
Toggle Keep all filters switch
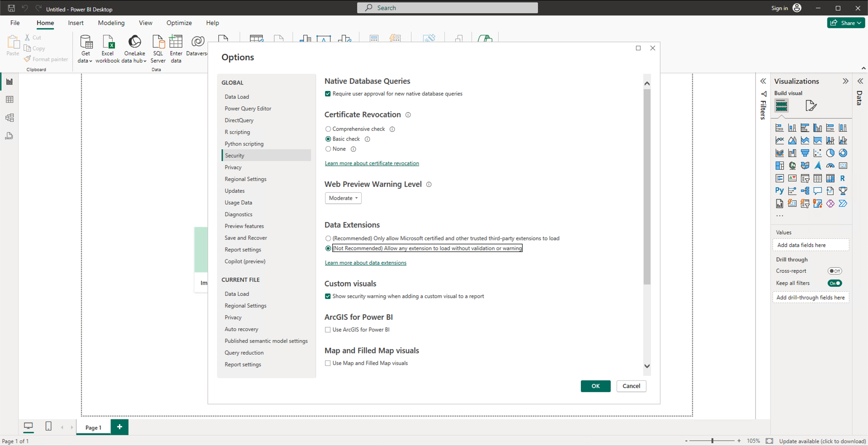(835, 284)
